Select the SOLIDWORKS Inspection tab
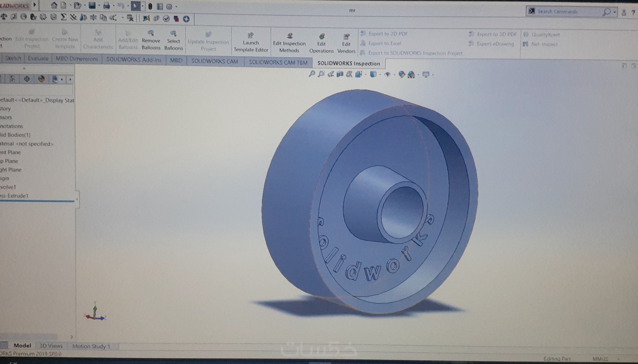This screenshot has width=638, height=364. [x=349, y=63]
